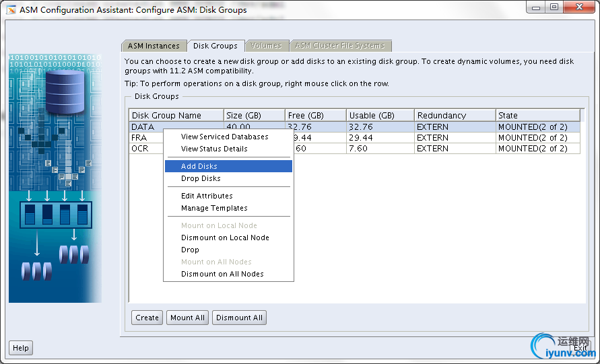The image size is (600, 364).
Task: Maximize the ASM Configuration Assistant window
Action: (554, 7)
